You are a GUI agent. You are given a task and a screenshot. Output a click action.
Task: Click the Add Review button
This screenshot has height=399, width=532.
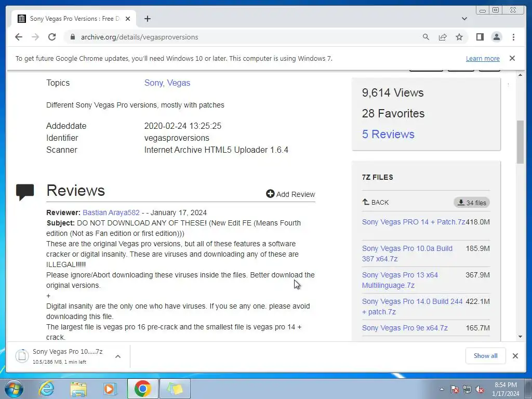point(291,194)
